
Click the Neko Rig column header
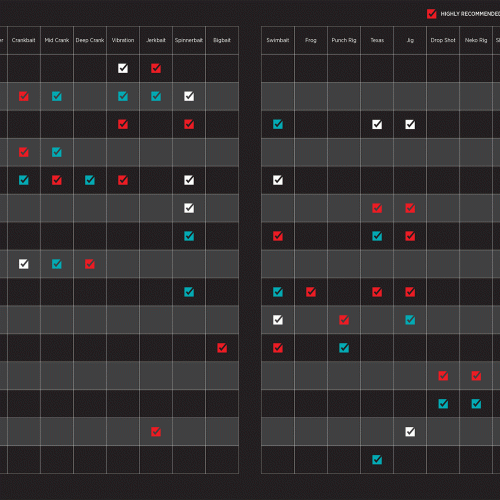[476, 40]
